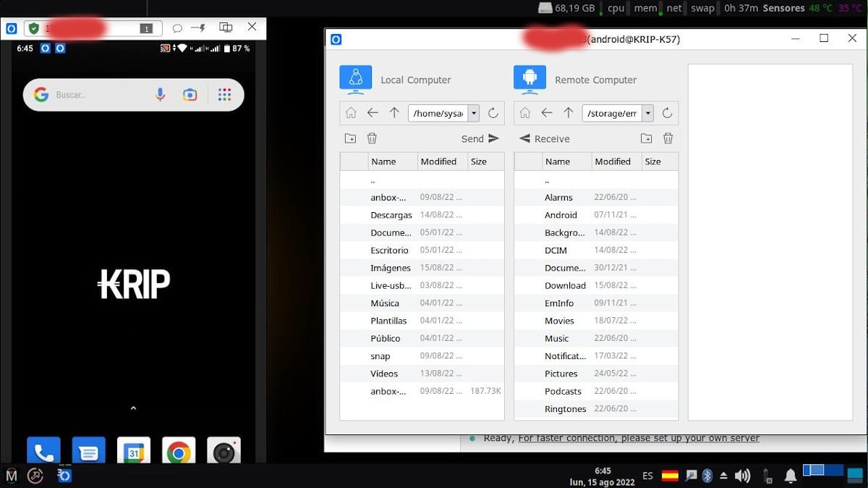Select the DCIM remote folder
Screen dimensions: 868x488
[596, 250]
